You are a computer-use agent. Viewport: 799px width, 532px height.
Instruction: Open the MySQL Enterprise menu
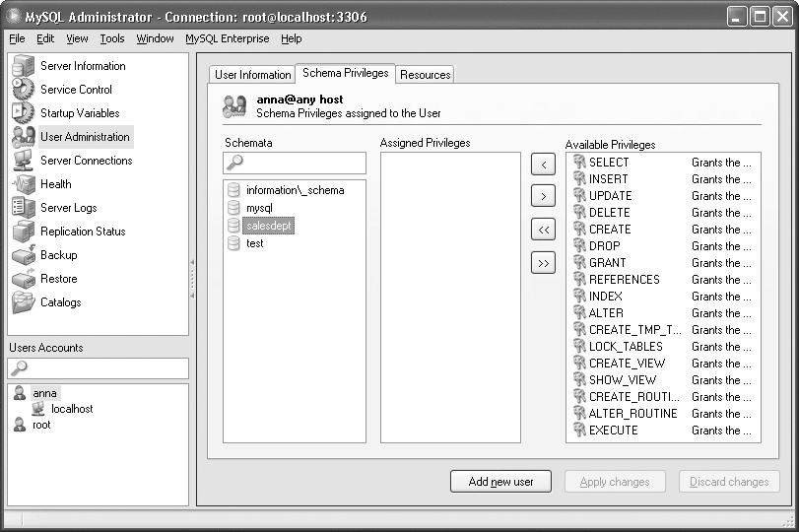[228, 38]
